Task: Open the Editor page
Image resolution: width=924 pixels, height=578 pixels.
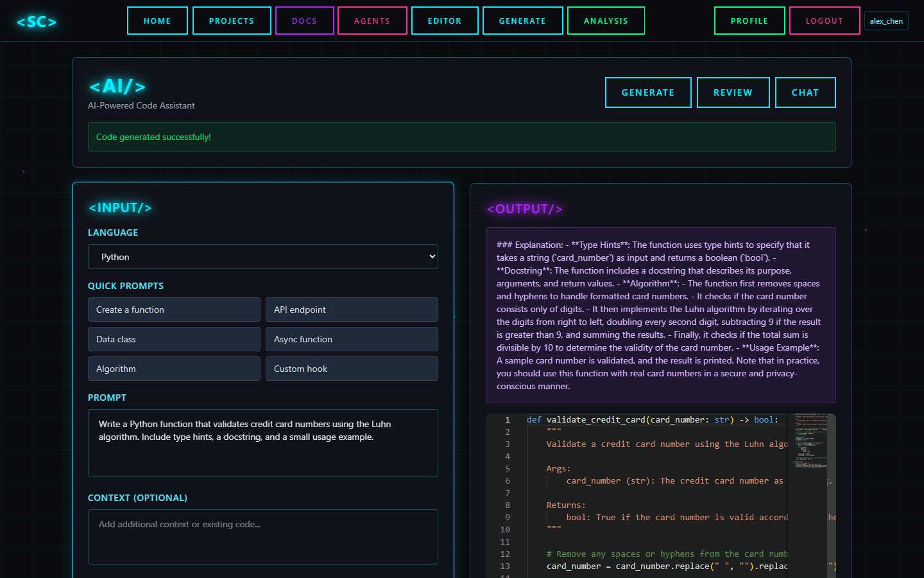Action: (x=445, y=21)
